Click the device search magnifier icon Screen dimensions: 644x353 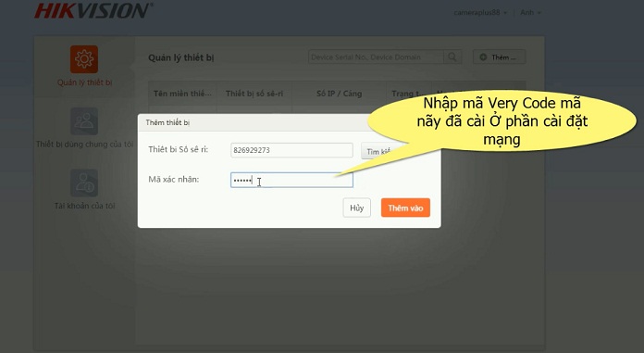pyautogui.click(x=452, y=57)
